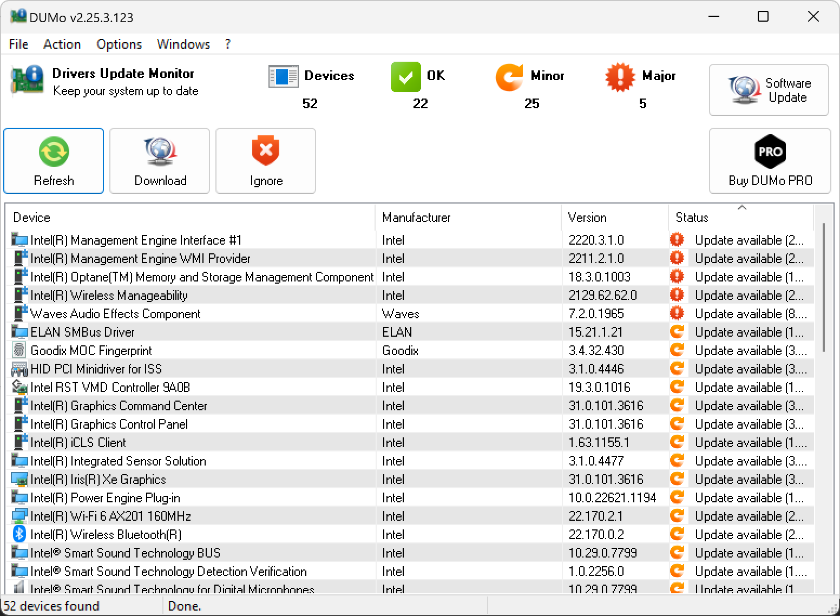Click the Bluetooth icon for Intel Wireless Bluetooth
Screen dimensions: 840x616
[19, 534]
